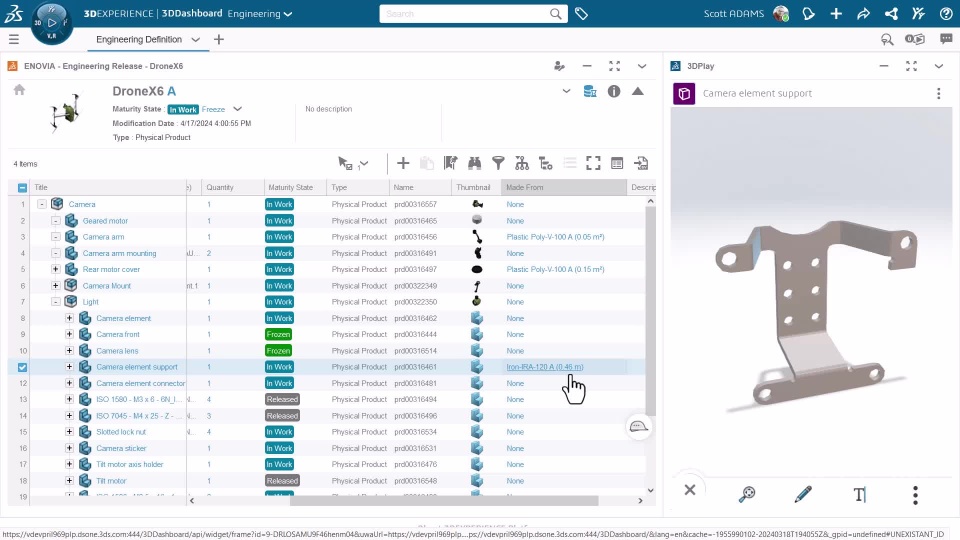Click the fullscreen brackets icon in toolbar
The image size is (960, 540).
(x=593, y=163)
